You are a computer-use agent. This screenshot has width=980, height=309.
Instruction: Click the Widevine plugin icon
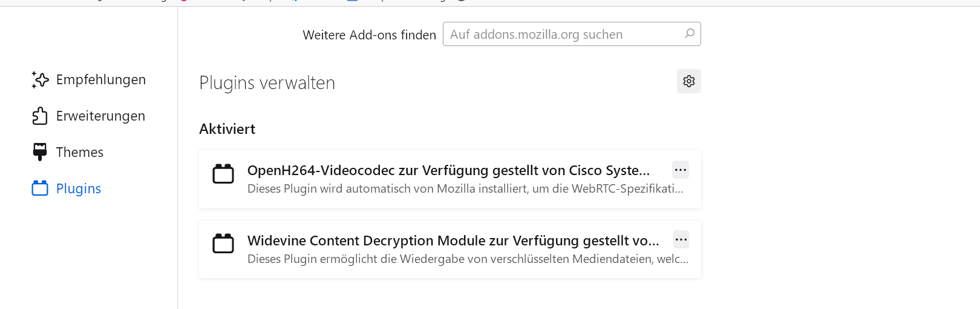pos(223,244)
